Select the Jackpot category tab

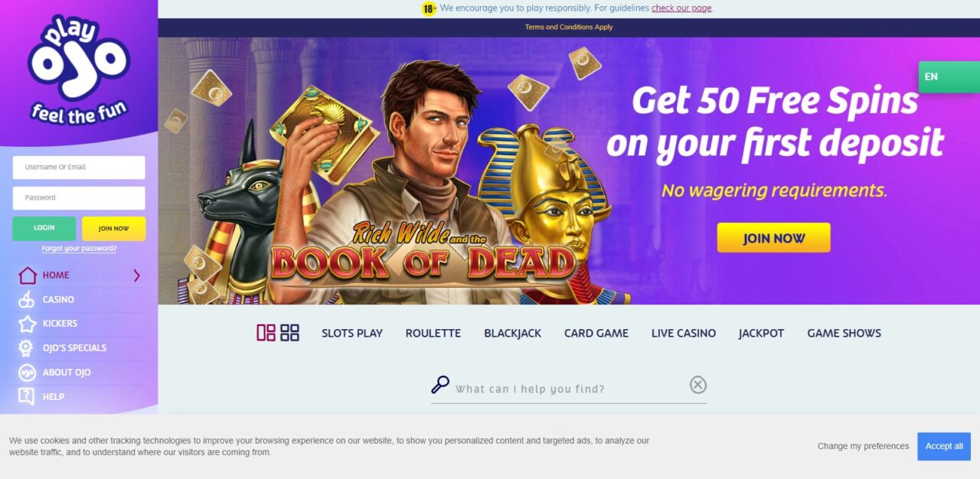point(761,333)
